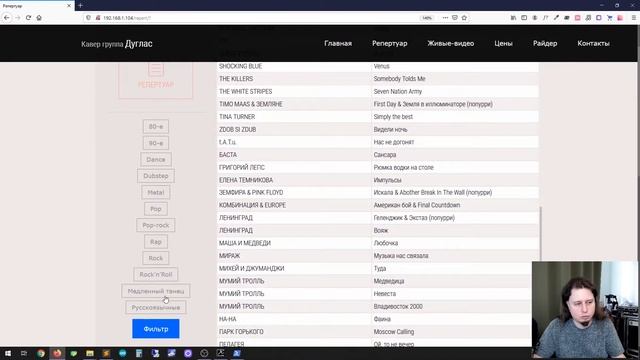Click the shield tracking protection icon
640x360 pixels.
click(x=88, y=18)
